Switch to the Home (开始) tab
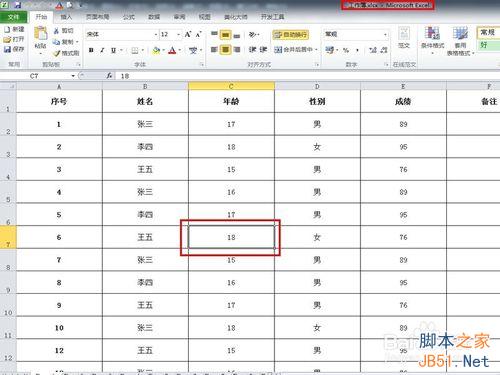Viewport: 500px width, 375px height. (x=41, y=17)
